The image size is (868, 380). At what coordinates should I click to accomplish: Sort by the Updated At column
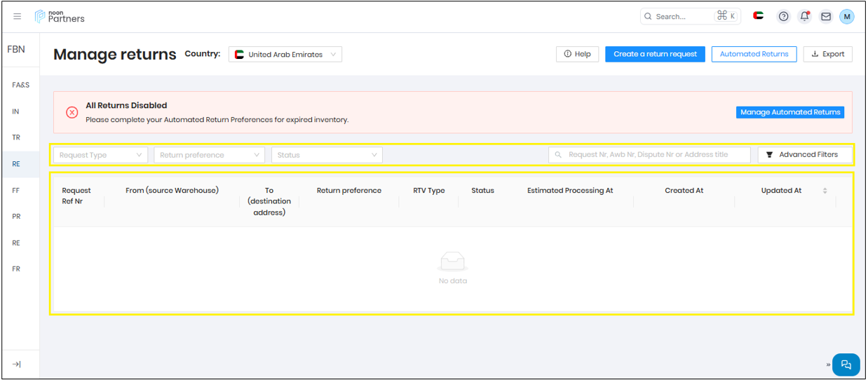point(825,191)
